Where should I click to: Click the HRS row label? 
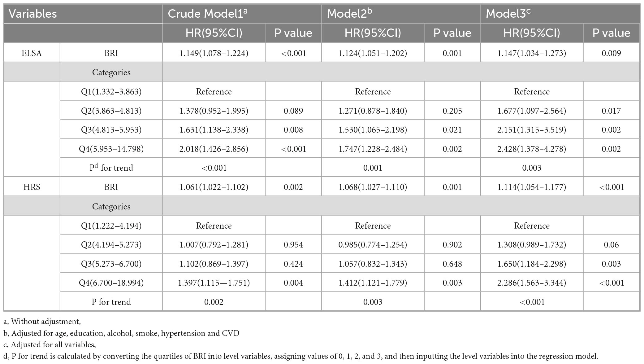[x=32, y=187]
